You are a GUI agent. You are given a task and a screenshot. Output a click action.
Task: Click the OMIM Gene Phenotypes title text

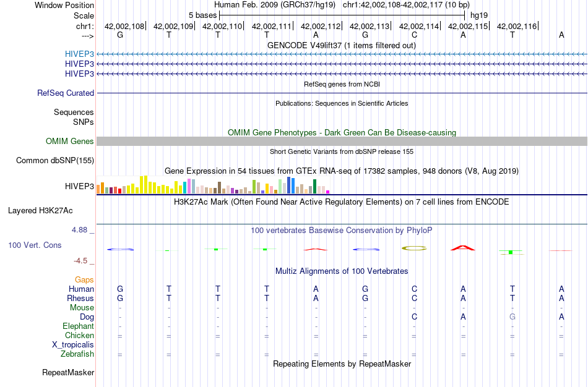342,132
